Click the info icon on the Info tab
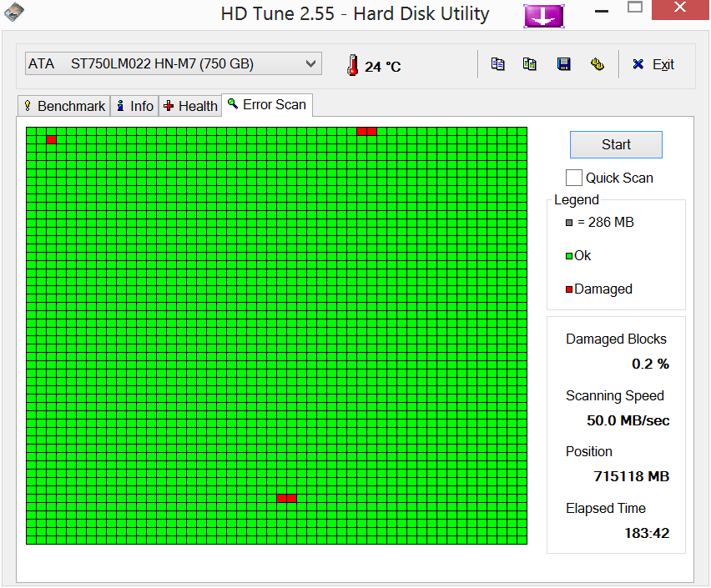The height and width of the screenshot is (588, 711). click(x=120, y=106)
